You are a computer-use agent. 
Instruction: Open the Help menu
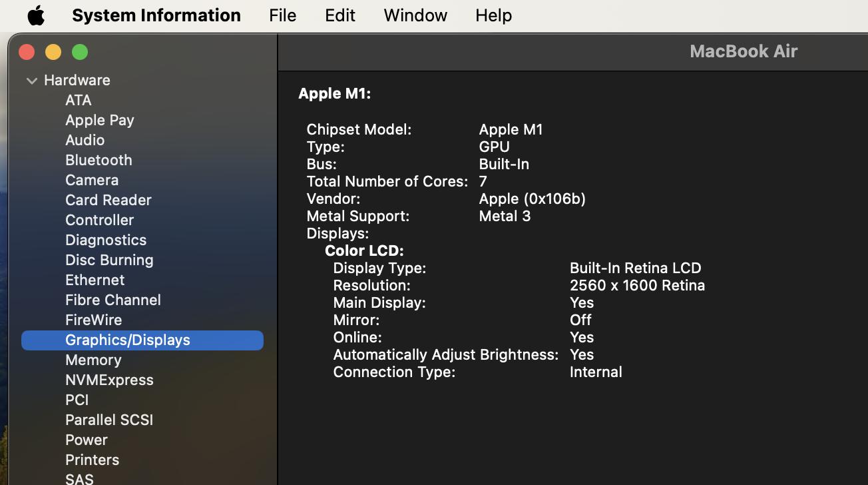493,15
